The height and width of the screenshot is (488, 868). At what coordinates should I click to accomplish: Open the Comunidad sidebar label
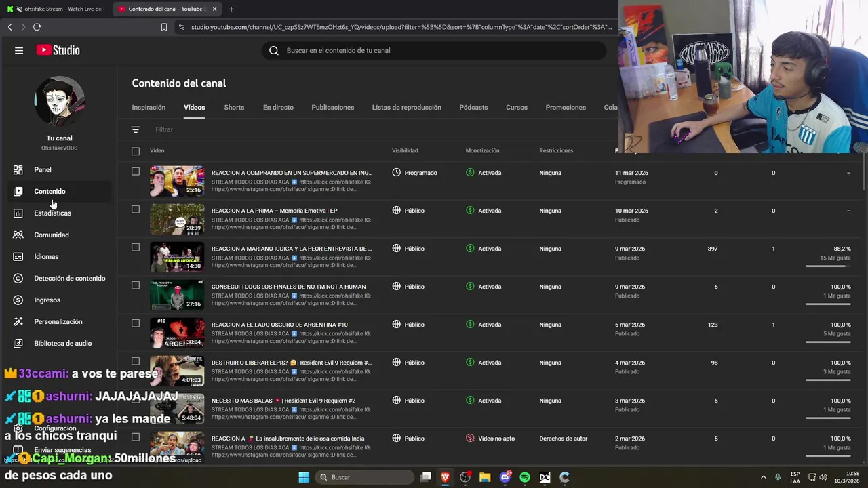[x=52, y=235]
